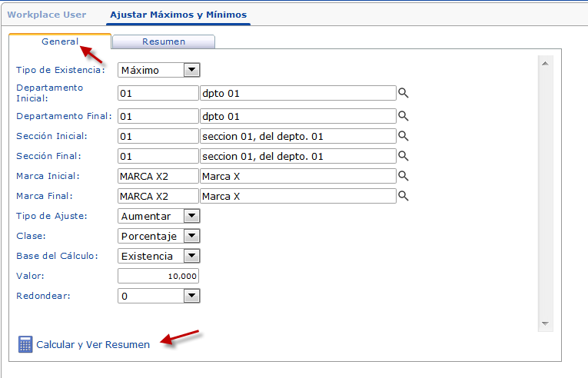The height and width of the screenshot is (378, 588).
Task: Open Tipo de Existencia dropdown
Action: (x=191, y=70)
